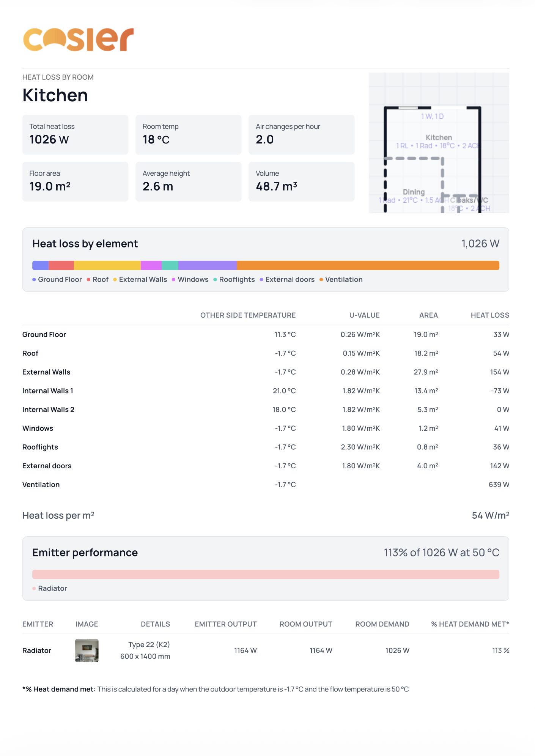This screenshot has height=756, width=535.
Task: Click the Dining room label on floor plan
Action: [414, 192]
